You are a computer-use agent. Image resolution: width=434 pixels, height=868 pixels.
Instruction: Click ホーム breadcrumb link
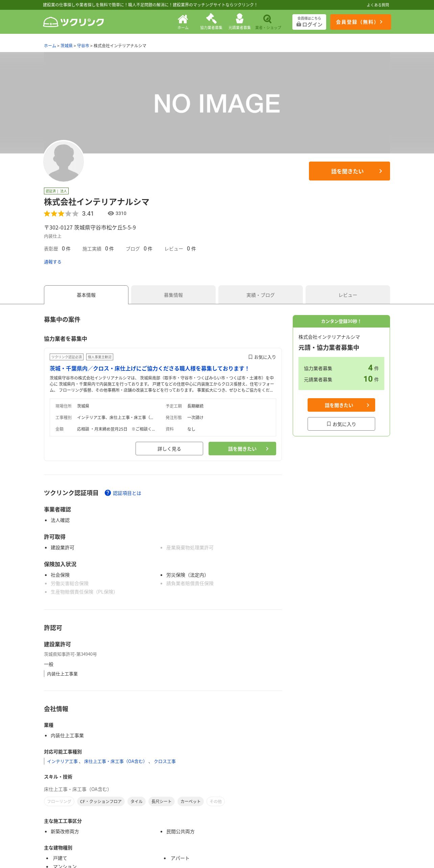pos(50,46)
